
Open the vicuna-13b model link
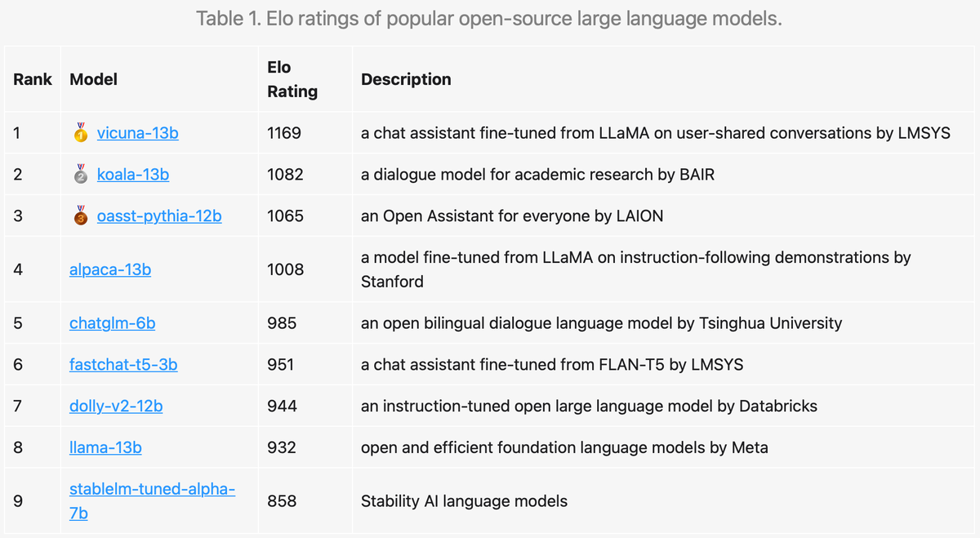click(137, 132)
